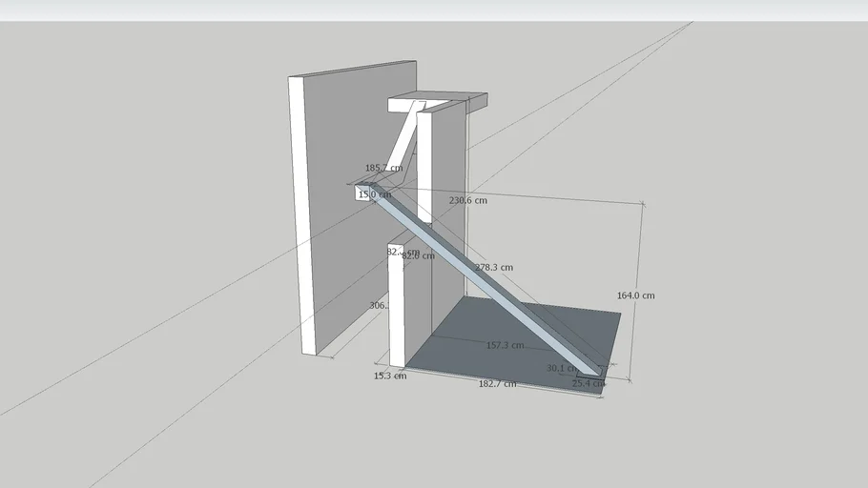
Task: Click the 15.0 cm dimension label
Action: (x=374, y=194)
